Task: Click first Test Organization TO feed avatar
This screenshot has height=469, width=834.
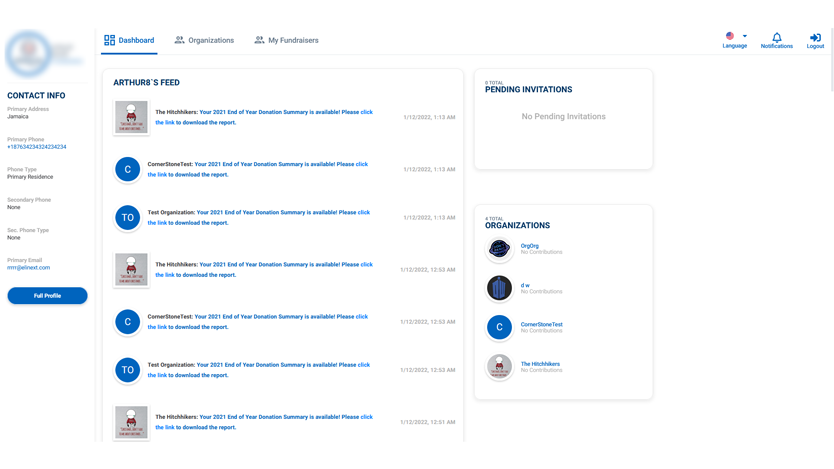Action: [128, 217]
